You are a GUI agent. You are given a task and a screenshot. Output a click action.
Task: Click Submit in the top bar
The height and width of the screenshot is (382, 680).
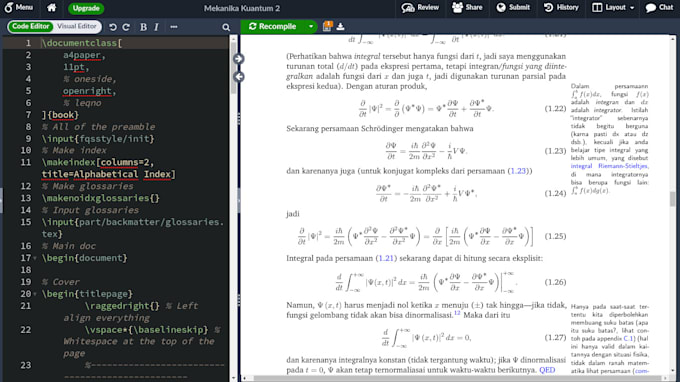513,7
